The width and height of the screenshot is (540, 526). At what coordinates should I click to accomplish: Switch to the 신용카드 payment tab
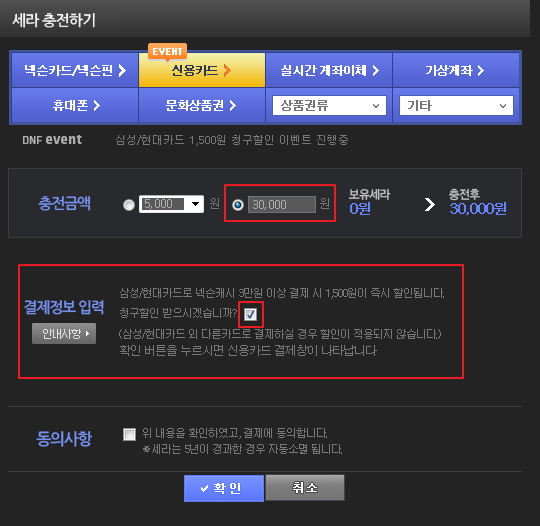202,70
